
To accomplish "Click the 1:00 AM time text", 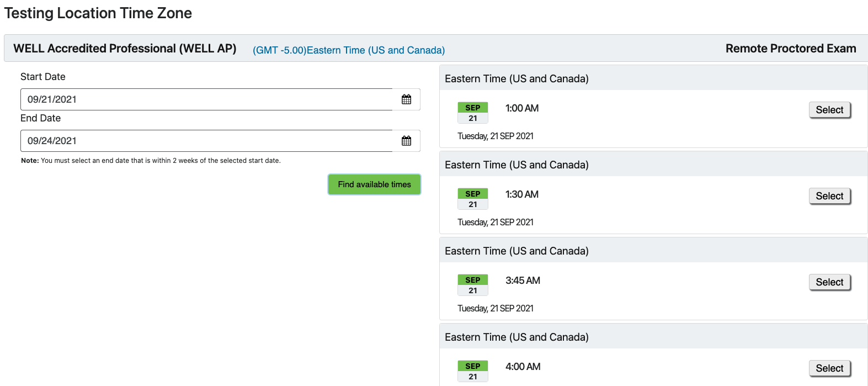I will tap(522, 108).
